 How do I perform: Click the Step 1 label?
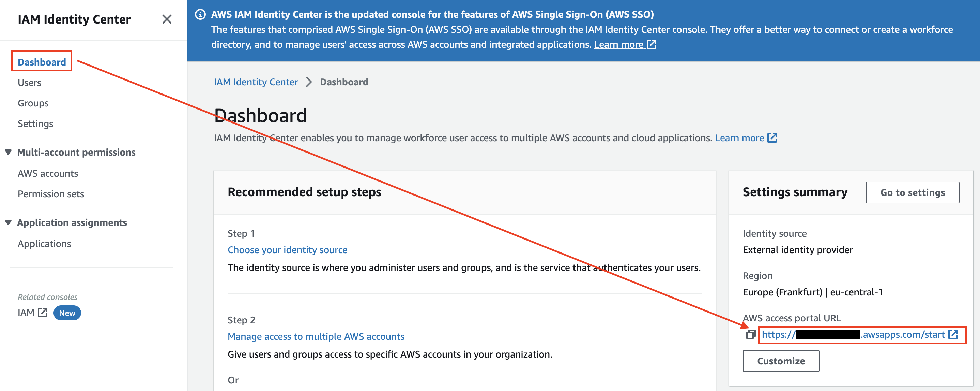coord(241,234)
